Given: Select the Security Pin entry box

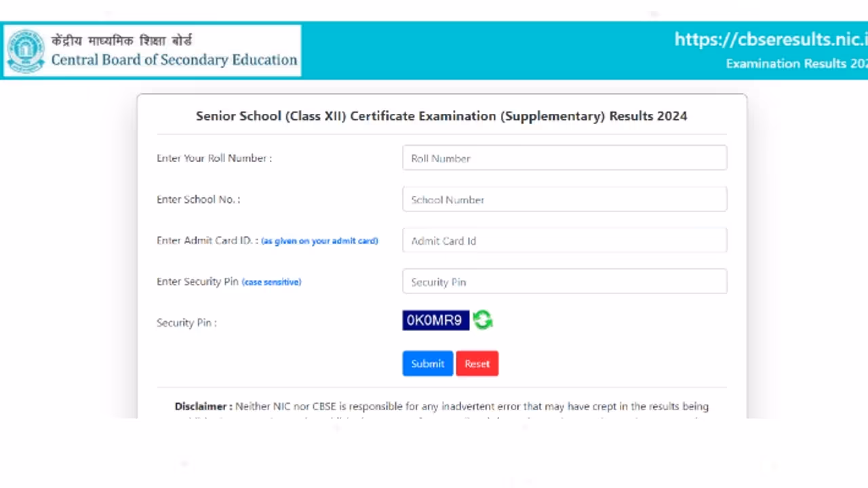Looking at the screenshot, I should [565, 281].
